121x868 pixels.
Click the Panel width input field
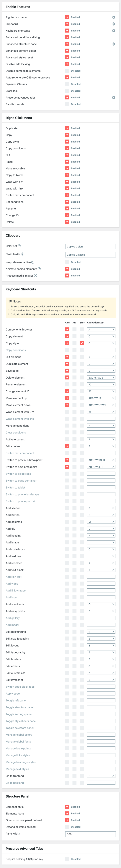click(x=90, y=834)
